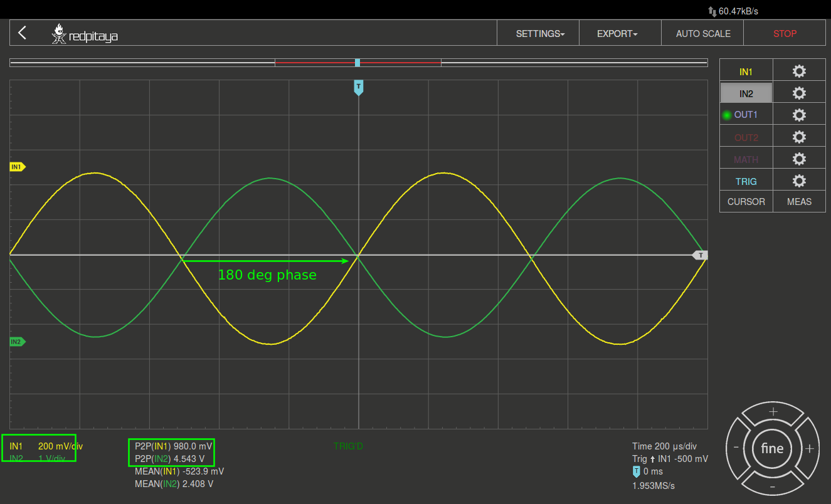The width and height of the screenshot is (831, 504).
Task: Click the minus on the left of the dial
Action: [736, 448]
